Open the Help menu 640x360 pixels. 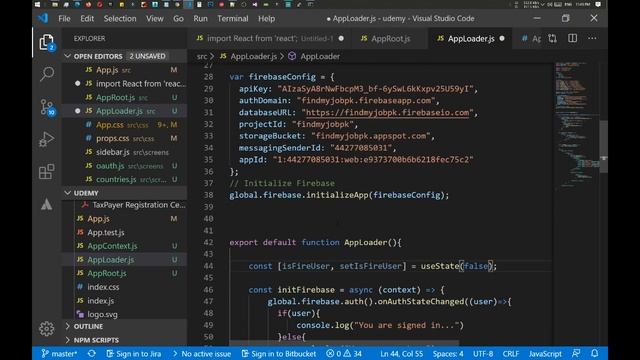pos(266,19)
